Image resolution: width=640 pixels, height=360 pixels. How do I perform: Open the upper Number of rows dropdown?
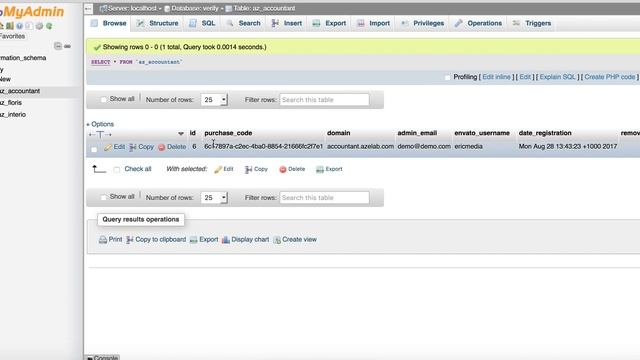click(214, 100)
